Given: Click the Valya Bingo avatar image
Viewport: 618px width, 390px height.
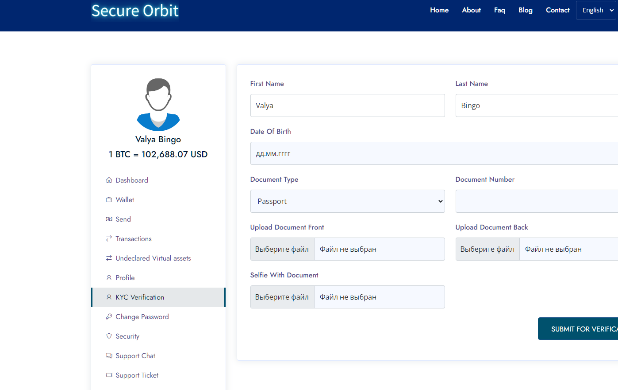Looking at the screenshot, I should (x=158, y=104).
